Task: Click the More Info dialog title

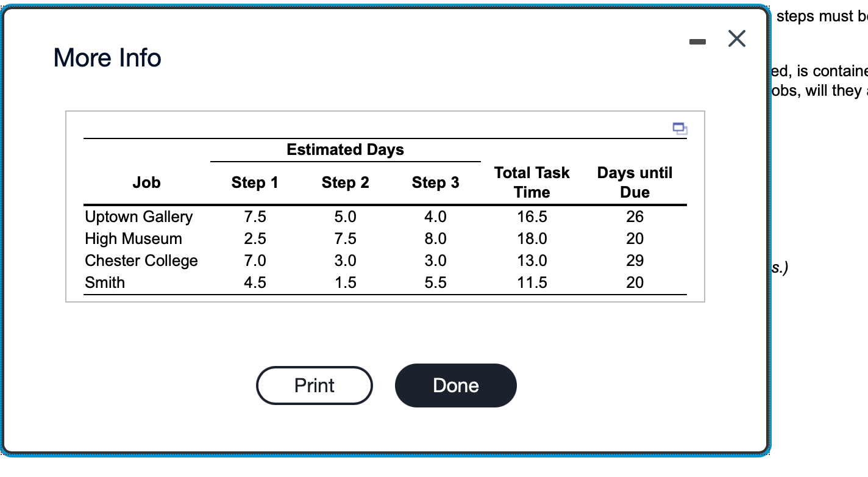Action: 107,57
